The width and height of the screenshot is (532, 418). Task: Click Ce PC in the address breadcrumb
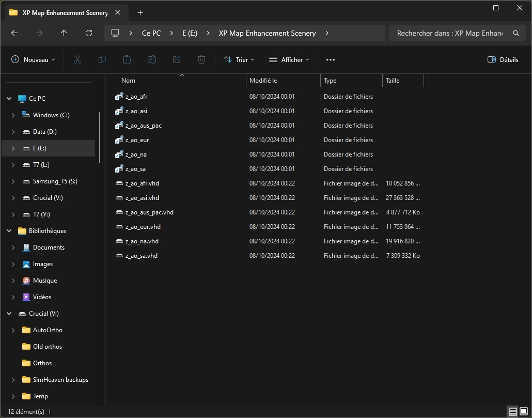coord(151,33)
